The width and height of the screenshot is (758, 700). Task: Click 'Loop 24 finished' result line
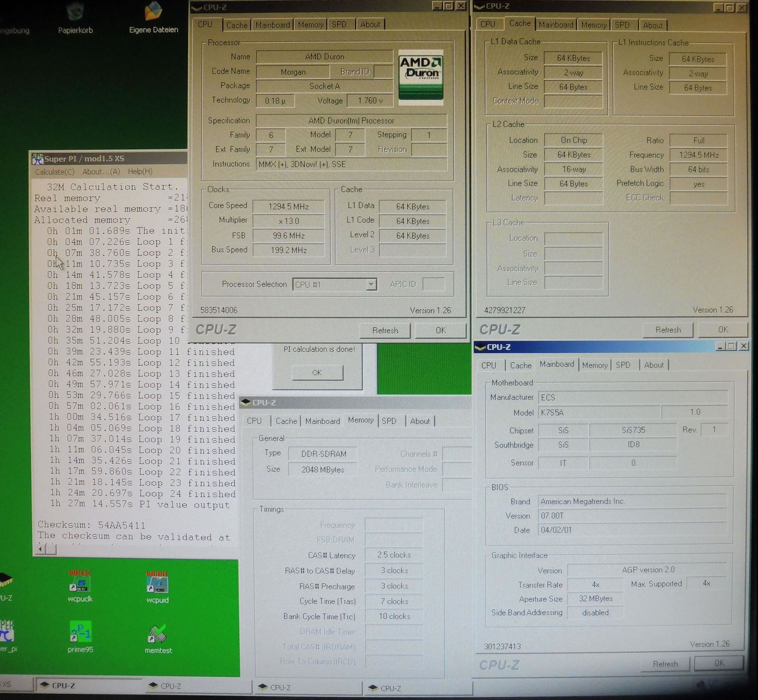(x=143, y=494)
